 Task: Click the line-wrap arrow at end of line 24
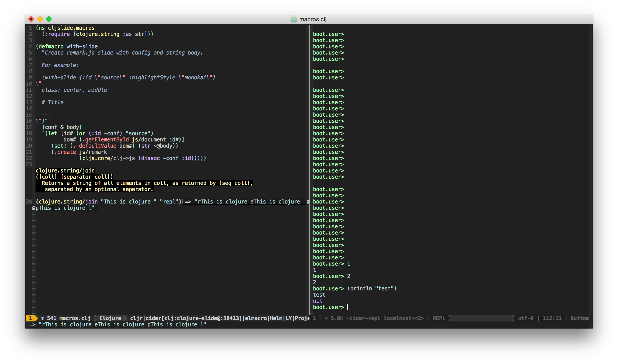[x=308, y=202]
